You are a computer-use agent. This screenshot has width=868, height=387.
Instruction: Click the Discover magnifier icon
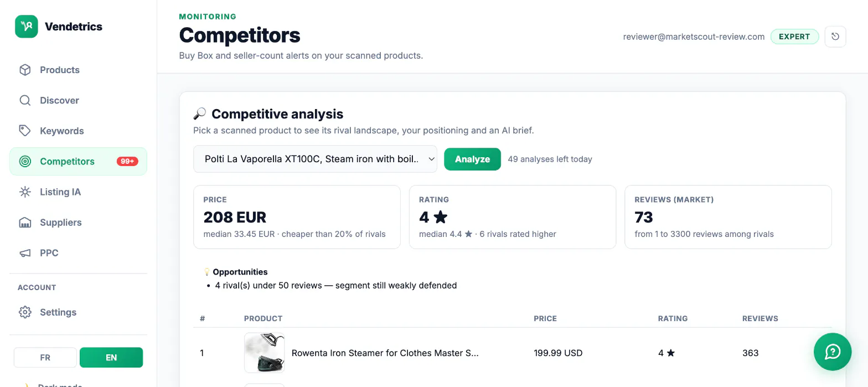pyautogui.click(x=25, y=100)
